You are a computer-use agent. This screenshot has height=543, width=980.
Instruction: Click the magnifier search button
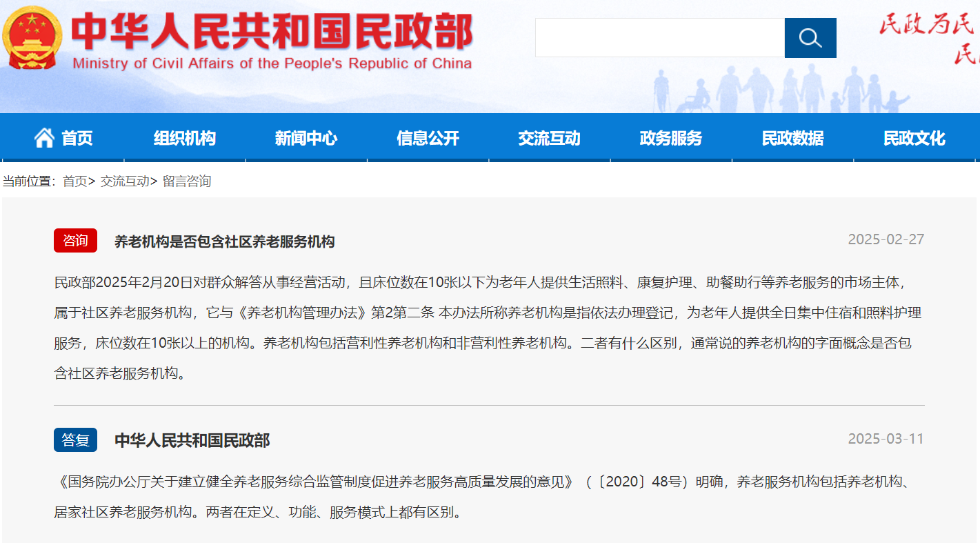click(810, 38)
